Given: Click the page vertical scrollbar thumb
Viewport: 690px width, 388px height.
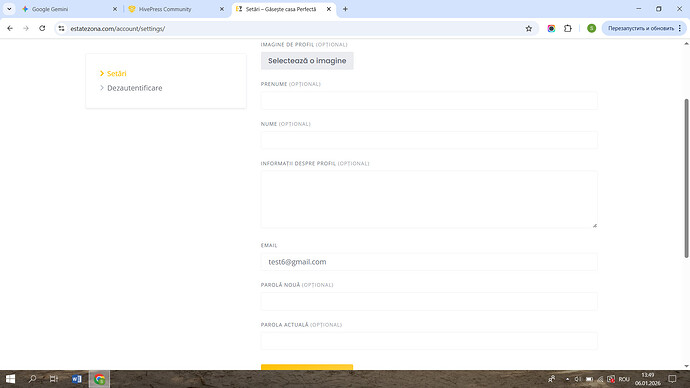Looking at the screenshot, I should pos(686,178).
